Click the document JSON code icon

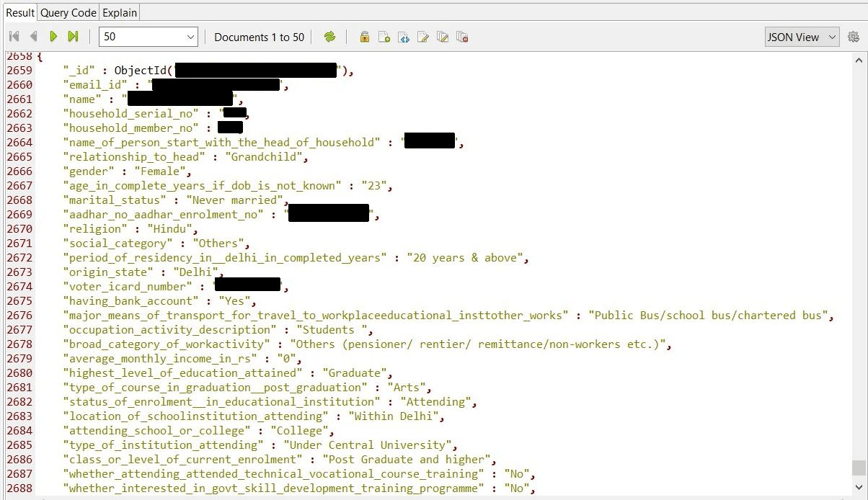point(404,37)
